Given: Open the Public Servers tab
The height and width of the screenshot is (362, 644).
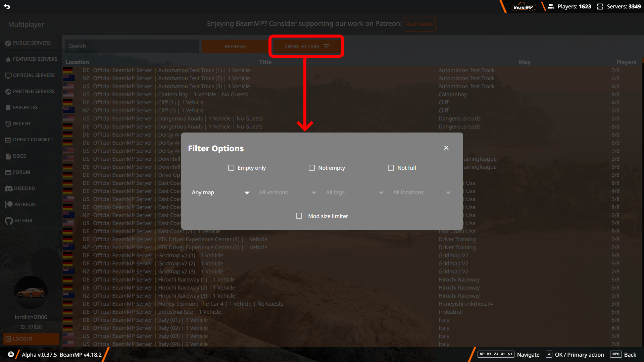Looking at the screenshot, I should [31, 43].
